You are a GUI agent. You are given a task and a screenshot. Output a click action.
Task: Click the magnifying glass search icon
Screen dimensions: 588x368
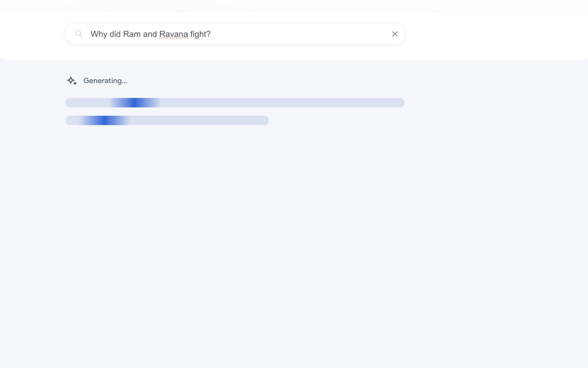(x=79, y=34)
